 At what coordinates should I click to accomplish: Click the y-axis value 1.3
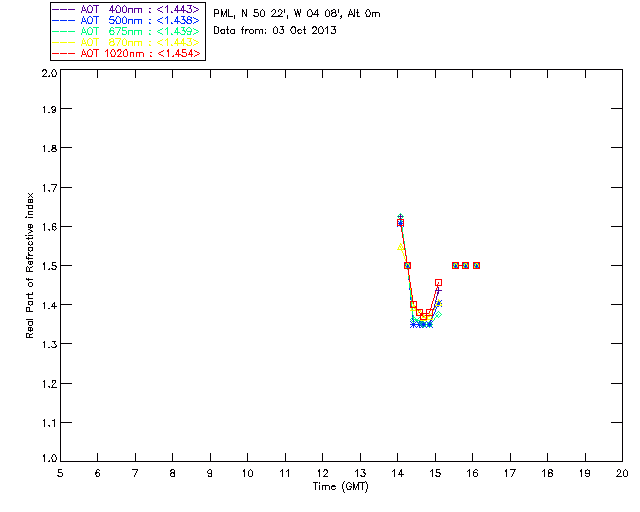(49, 344)
